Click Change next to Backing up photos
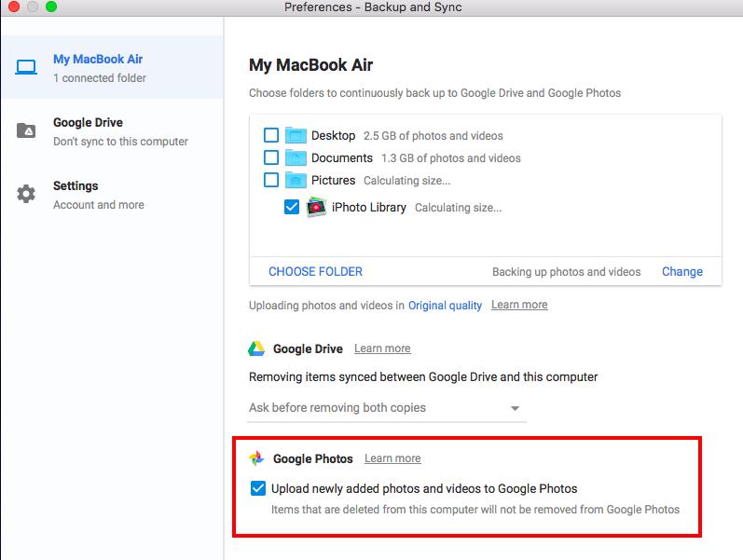This screenshot has width=743, height=560. coord(681,271)
